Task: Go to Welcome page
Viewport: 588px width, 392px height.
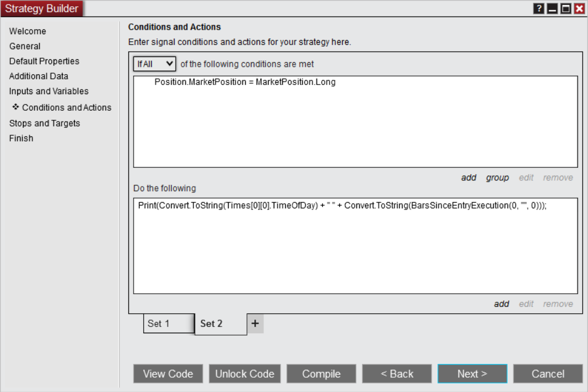Action: click(27, 31)
